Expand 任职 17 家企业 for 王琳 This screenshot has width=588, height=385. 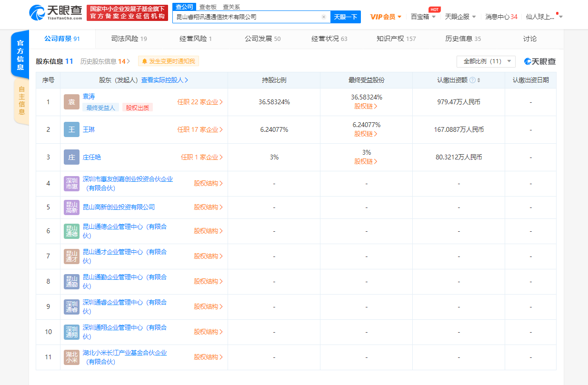click(x=200, y=129)
